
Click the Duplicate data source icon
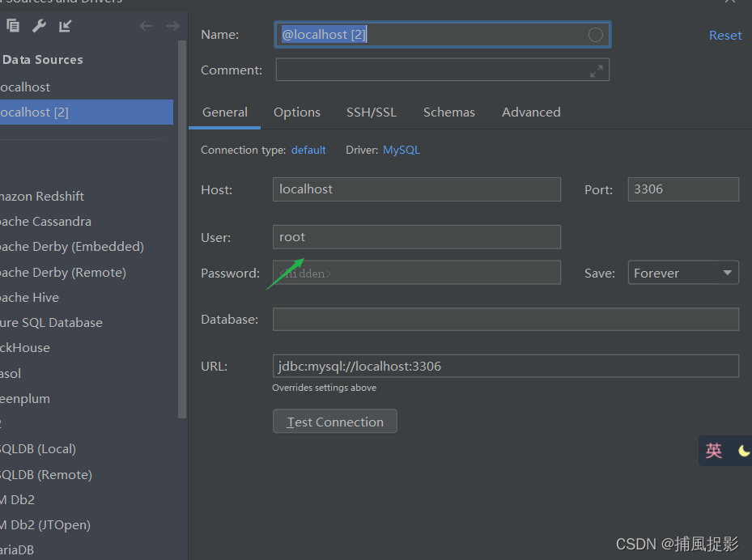(13, 25)
